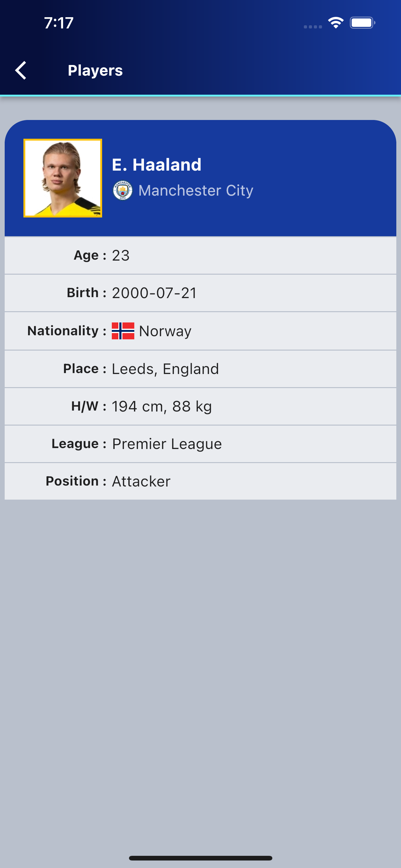Tap the status bar clock 7:17
This screenshot has height=868, width=401.
[x=59, y=23]
